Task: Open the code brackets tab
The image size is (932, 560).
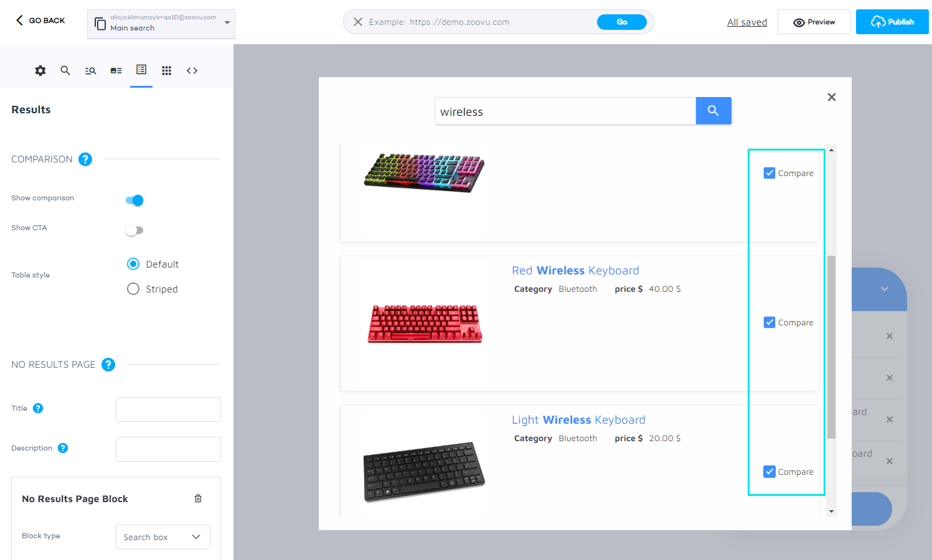Action: (x=192, y=71)
